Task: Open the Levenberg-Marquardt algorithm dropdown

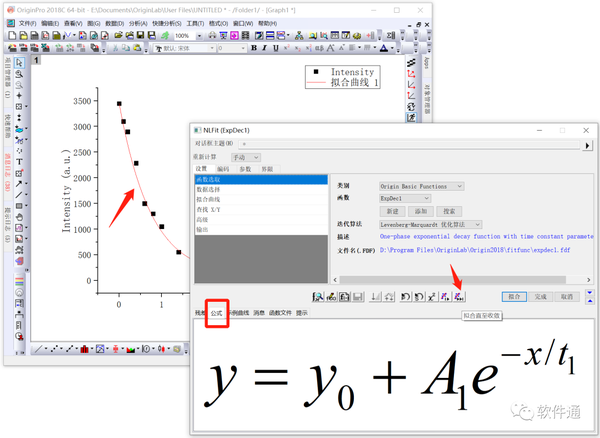Action: (x=430, y=224)
